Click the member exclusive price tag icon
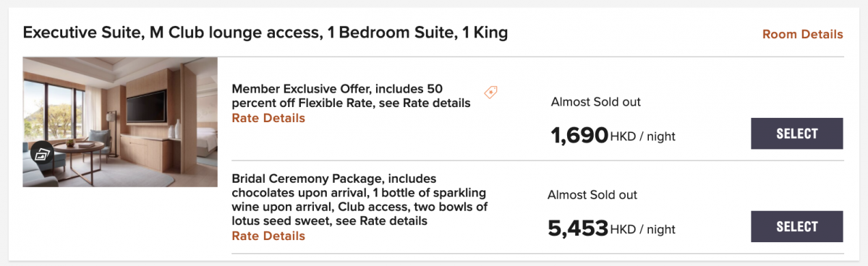This screenshot has height=266, width=868. pyautogui.click(x=490, y=92)
